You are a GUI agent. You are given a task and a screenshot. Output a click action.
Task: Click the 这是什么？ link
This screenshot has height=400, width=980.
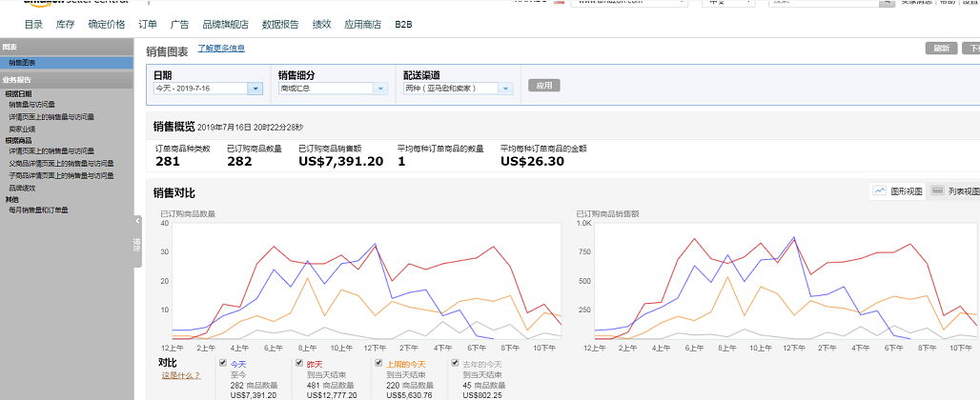click(x=180, y=375)
